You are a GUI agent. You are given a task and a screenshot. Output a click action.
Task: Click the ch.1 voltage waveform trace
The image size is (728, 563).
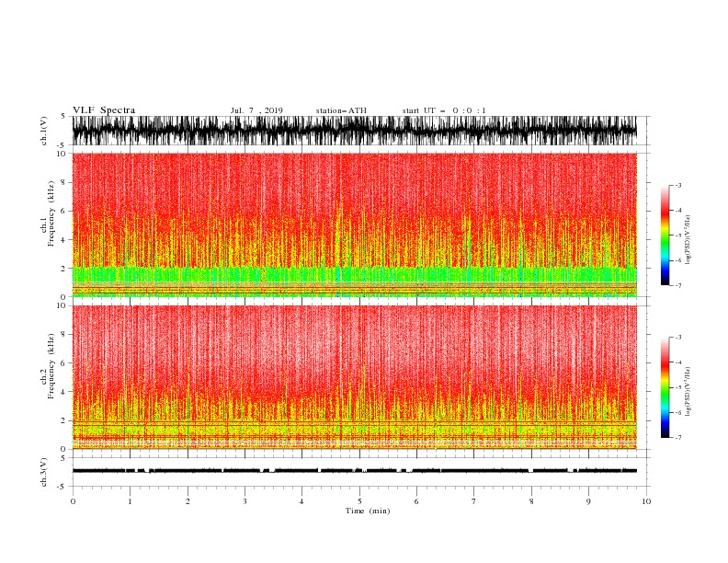coord(355,131)
